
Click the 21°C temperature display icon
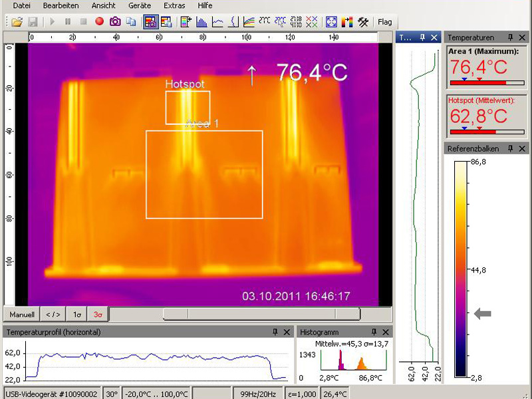point(265,21)
